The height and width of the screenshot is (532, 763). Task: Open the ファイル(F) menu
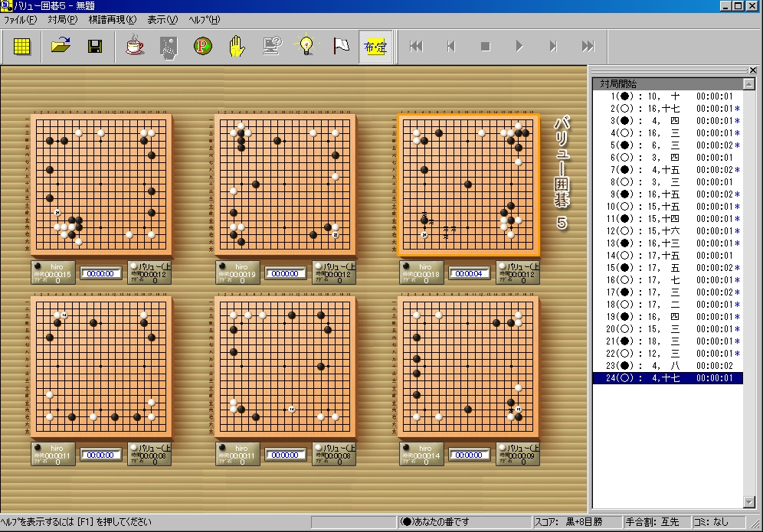[20, 19]
